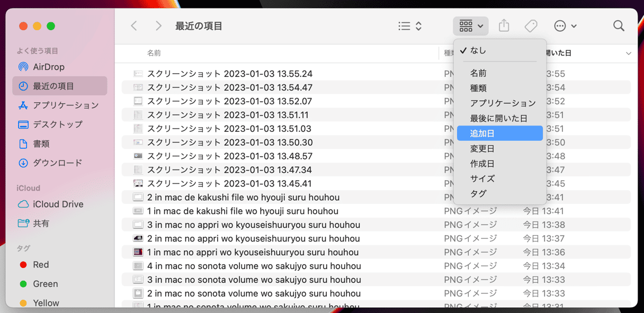Click the forward navigation arrow
The width and height of the screenshot is (644, 313).
click(x=158, y=26)
